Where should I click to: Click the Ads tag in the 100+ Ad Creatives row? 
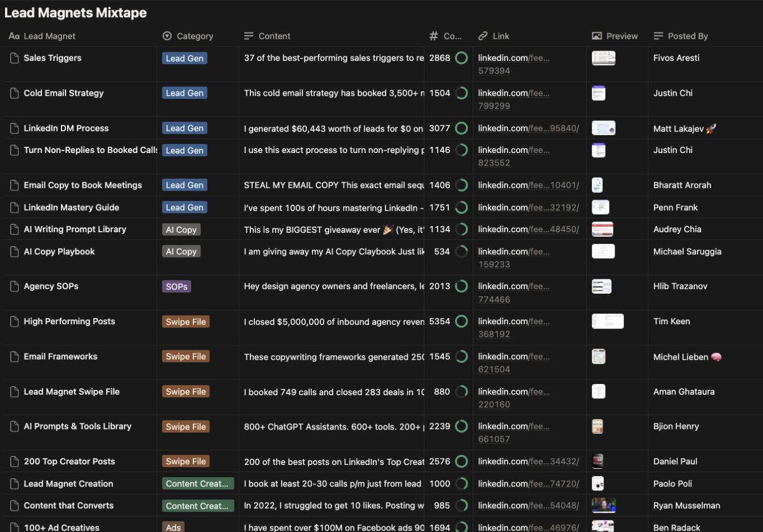pyautogui.click(x=173, y=528)
